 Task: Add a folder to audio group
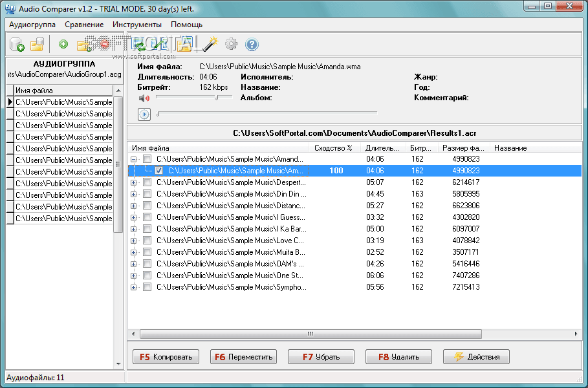coord(83,45)
